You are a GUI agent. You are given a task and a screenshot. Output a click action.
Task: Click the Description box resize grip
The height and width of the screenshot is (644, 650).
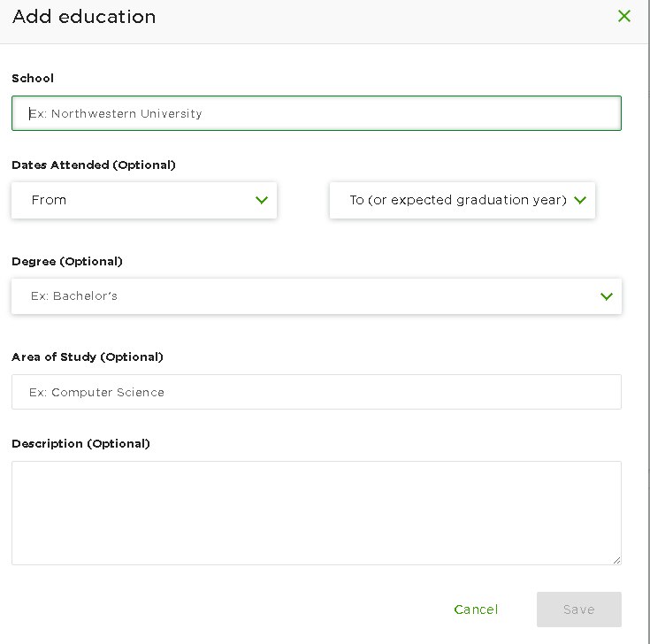pos(617,560)
